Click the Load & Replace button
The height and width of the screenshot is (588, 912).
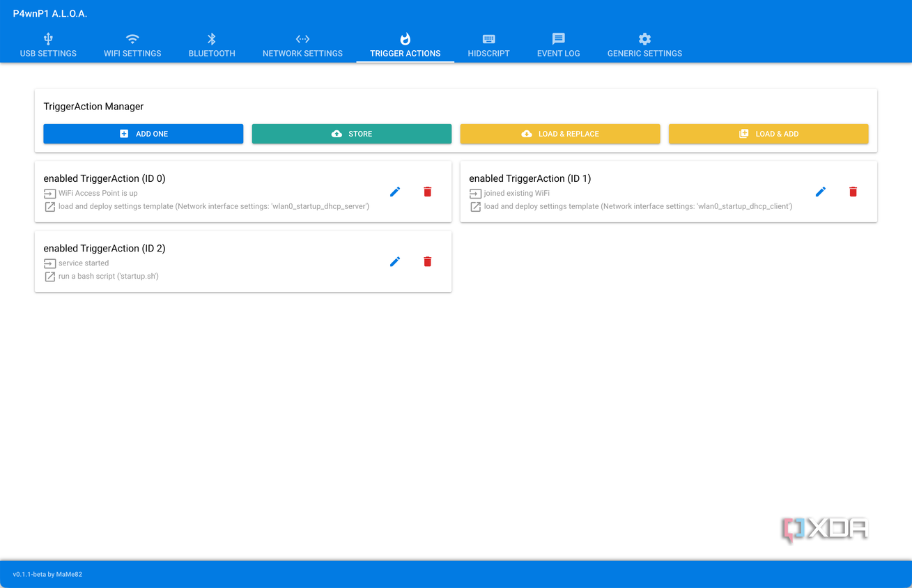(560, 134)
